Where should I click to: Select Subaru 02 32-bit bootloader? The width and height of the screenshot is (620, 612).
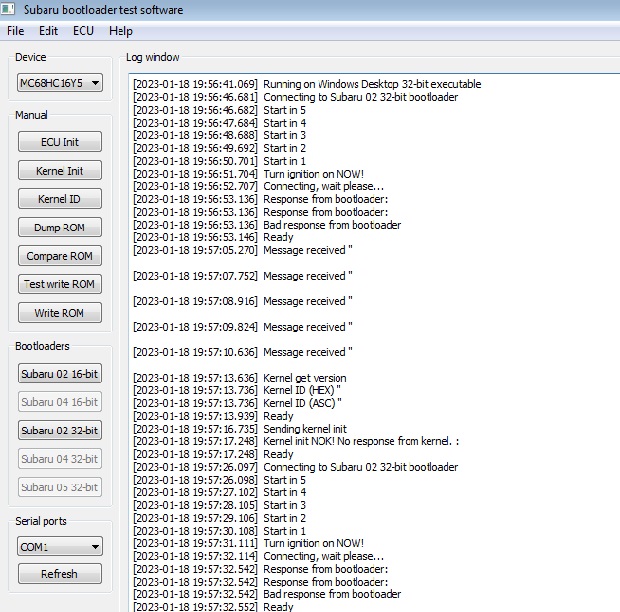click(60, 430)
